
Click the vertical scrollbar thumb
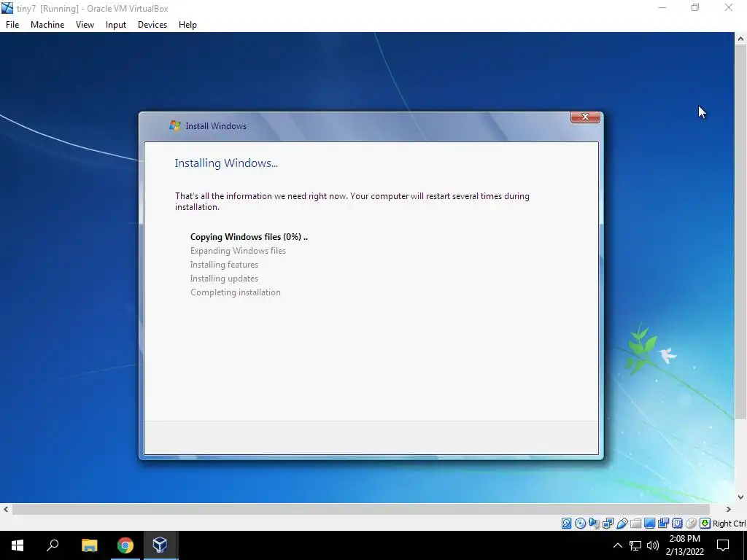(x=741, y=233)
